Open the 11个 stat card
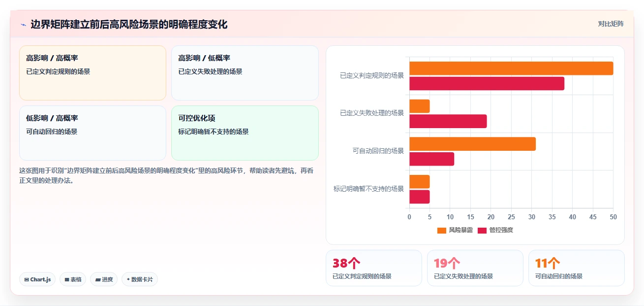The image size is (644, 306). pos(577,268)
